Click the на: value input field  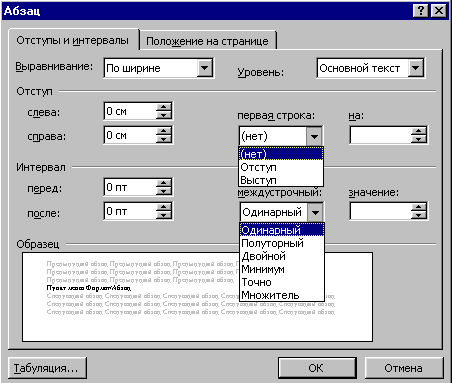click(x=381, y=135)
